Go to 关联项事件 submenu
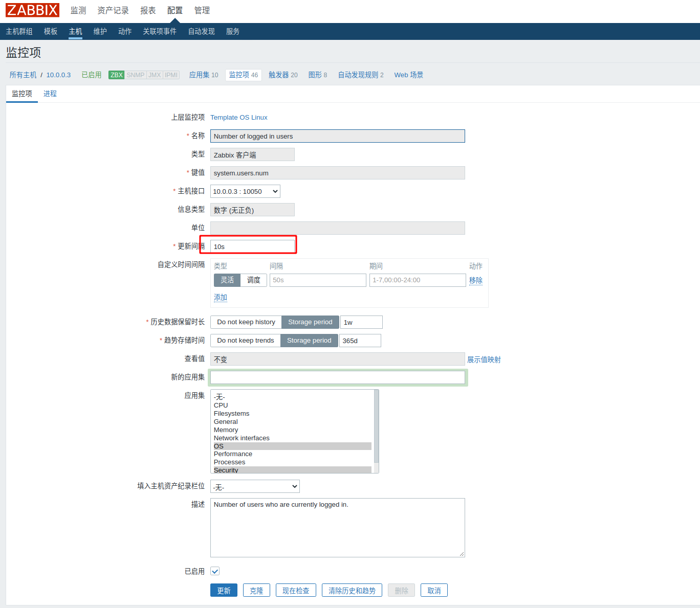 coord(160,32)
